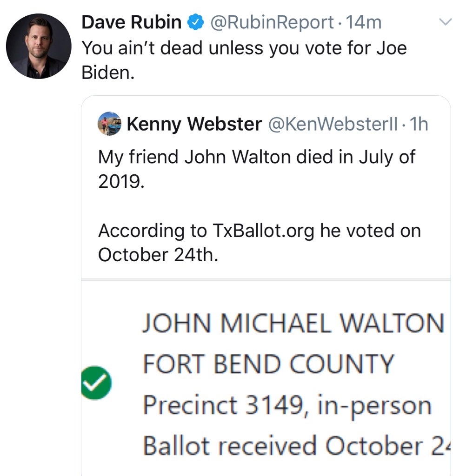The image size is (453, 476).
Task: Click the JOHN MICHAEL WALTON name line
Action: click(293, 323)
